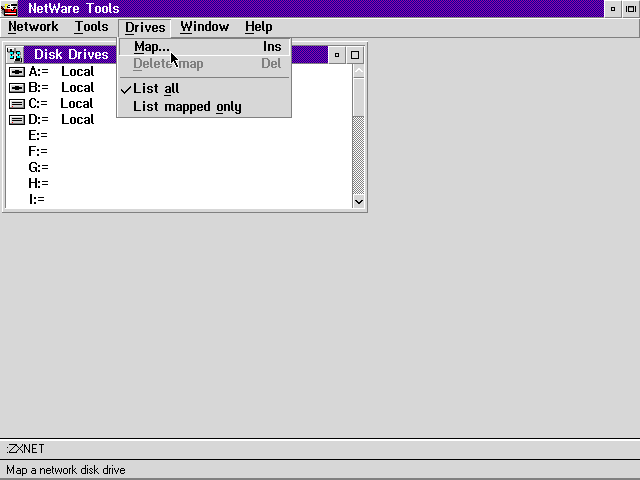This screenshot has height=480, width=640.
Task: Minimize the Disk Drives child window
Action: [x=337, y=55]
